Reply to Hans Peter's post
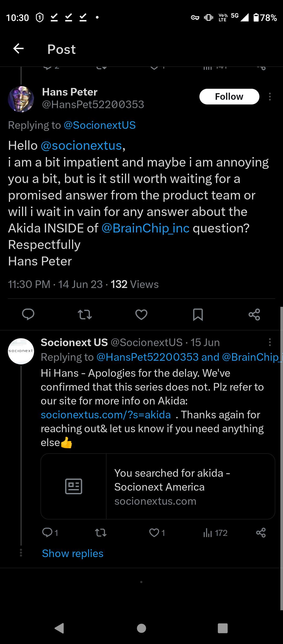 click(28, 314)
